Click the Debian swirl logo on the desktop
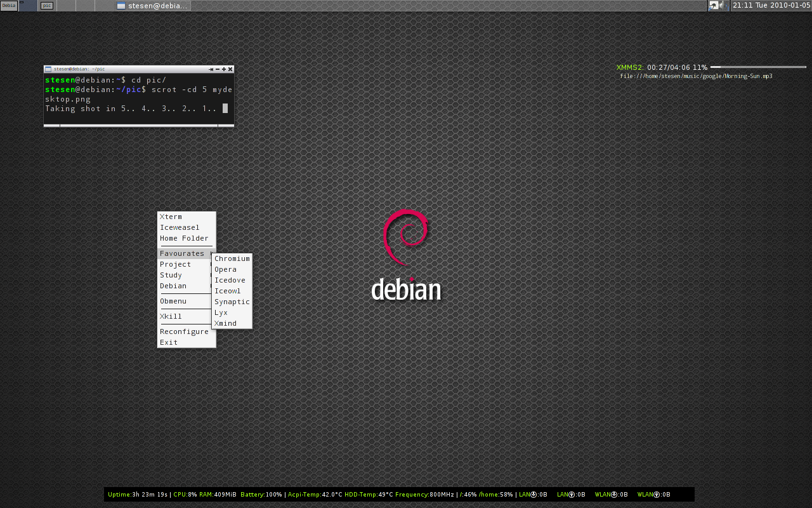 (406, 238)
